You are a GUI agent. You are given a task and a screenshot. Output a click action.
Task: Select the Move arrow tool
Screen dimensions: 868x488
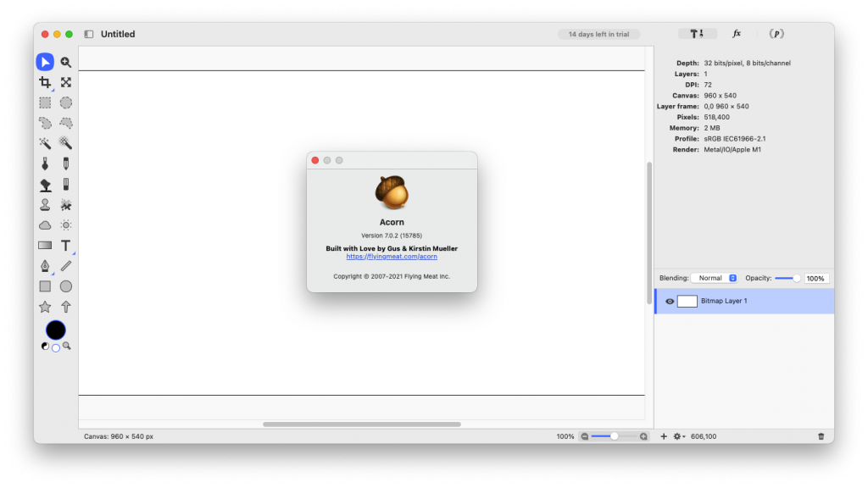[45, 62]
